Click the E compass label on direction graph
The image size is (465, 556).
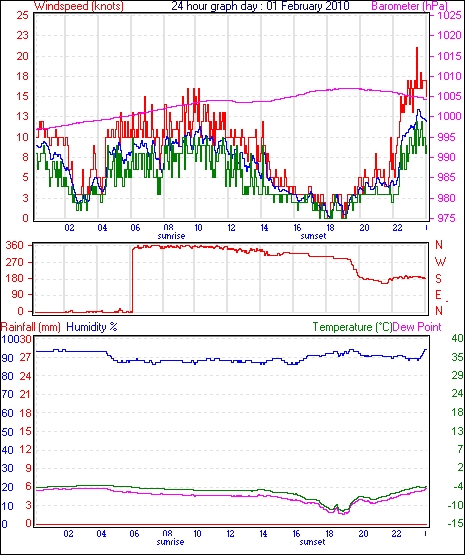pyautogui.click(x=438, y=295)
